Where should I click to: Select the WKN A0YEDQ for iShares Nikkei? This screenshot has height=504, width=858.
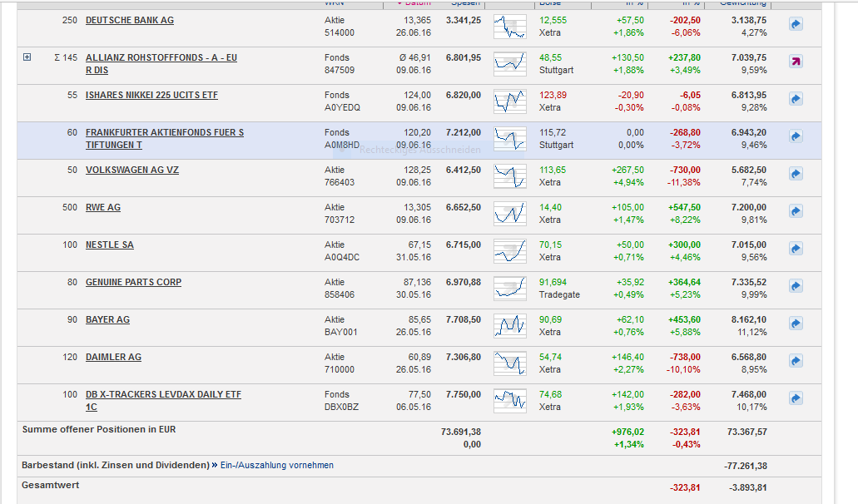click(x=343, y=107)
